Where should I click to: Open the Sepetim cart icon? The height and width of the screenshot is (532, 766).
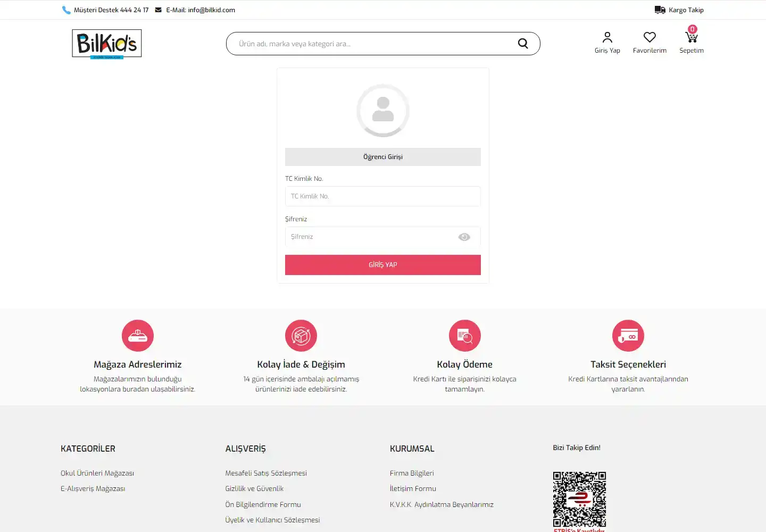pyautogui.click(x=691, y=37)
